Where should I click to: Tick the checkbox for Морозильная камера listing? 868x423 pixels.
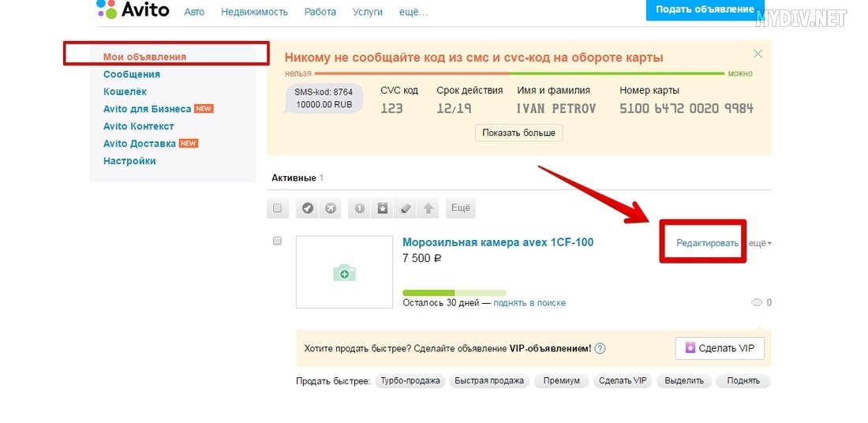pos(278,241)
